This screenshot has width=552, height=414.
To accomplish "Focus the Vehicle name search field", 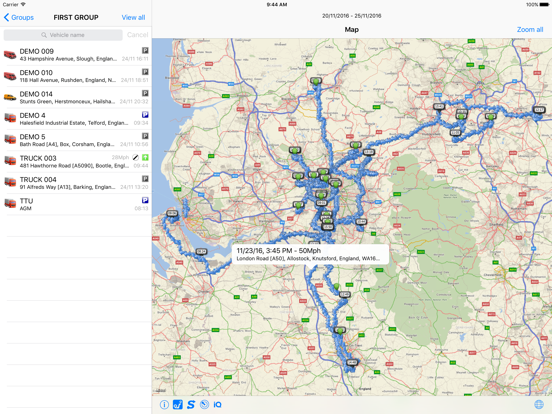I will pos(63,35).
